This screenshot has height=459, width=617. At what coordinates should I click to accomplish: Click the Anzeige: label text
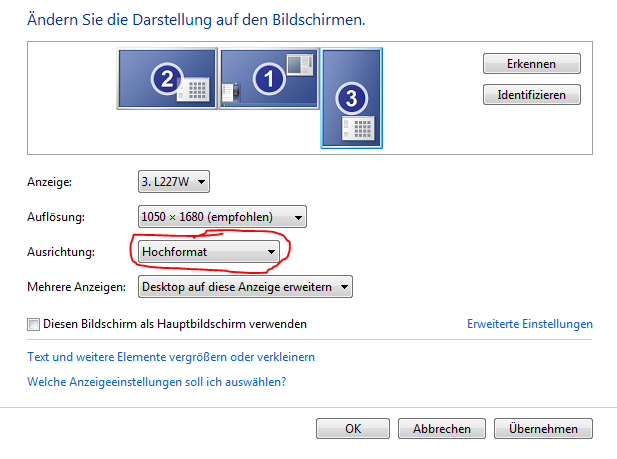(x=50, y=182)
